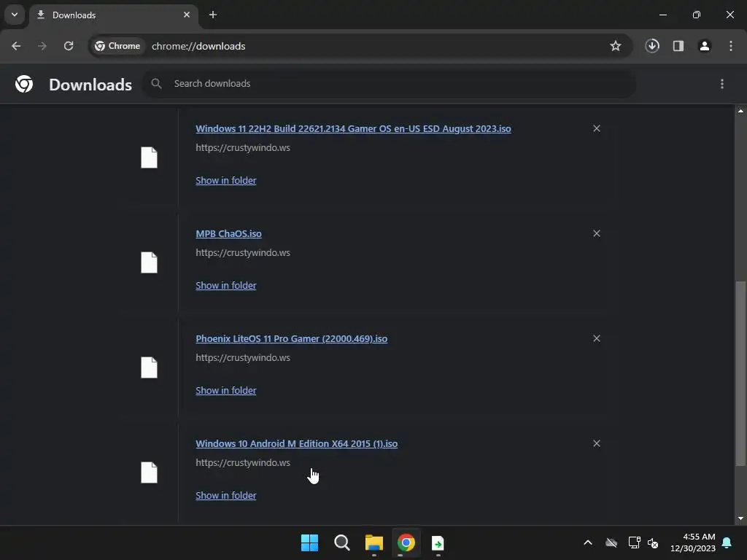
Task: Expand the system tray hidden icons chevron
Action: 588,542
